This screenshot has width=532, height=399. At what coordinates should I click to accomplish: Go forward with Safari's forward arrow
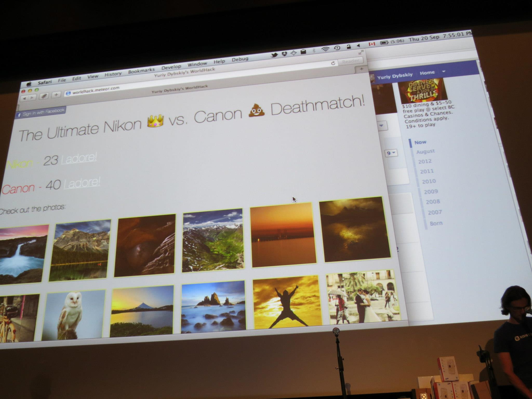(x=32, y=98)
